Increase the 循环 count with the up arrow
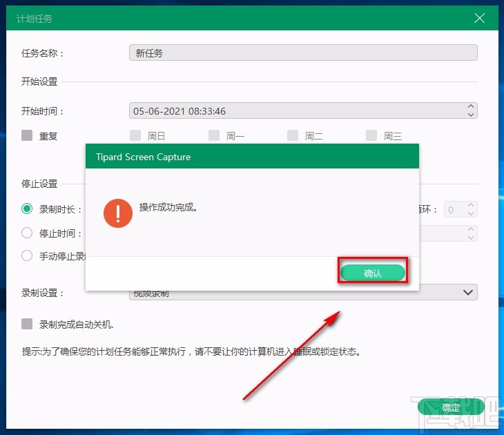The height and width of the screenshot is (435, 504). click(471, 205)
